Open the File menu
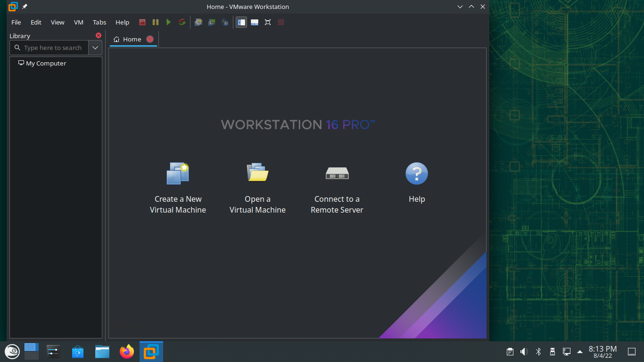The image size is (644, 362). click(x=16, y=22)
